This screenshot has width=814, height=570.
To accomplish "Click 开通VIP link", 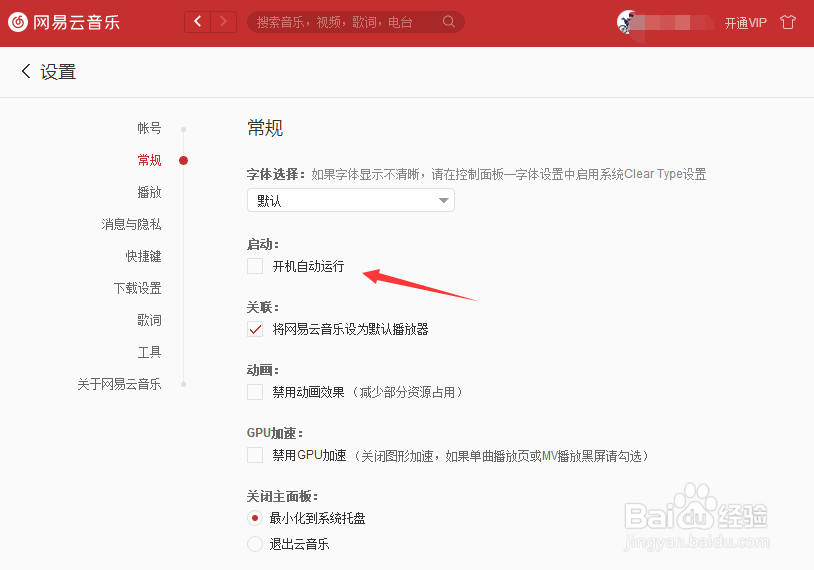I will [745, 23].
